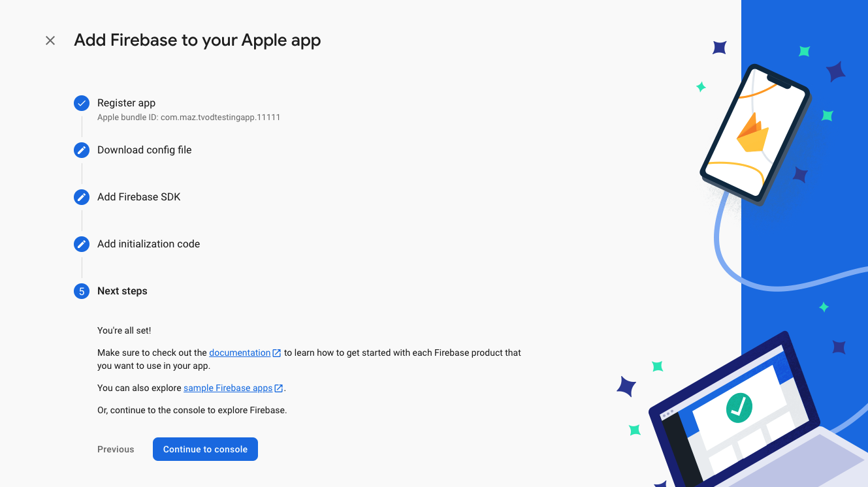Click the Register app checkmark step icon

82,103
